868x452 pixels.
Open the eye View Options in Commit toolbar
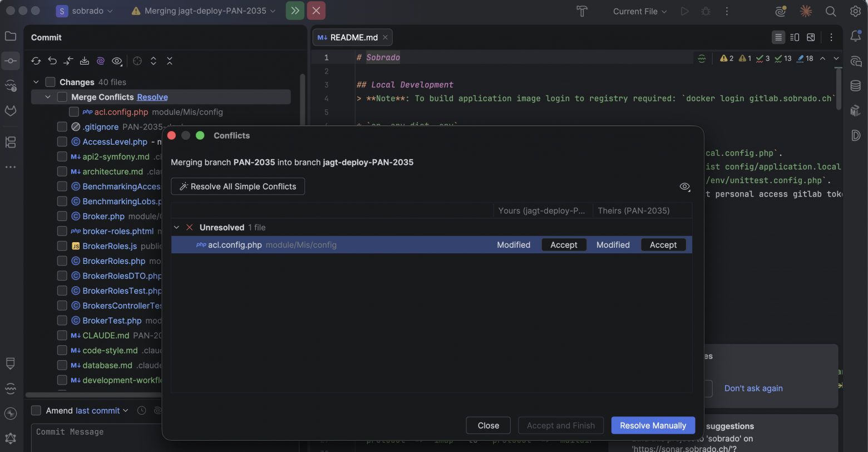click(x=117, y=61)
